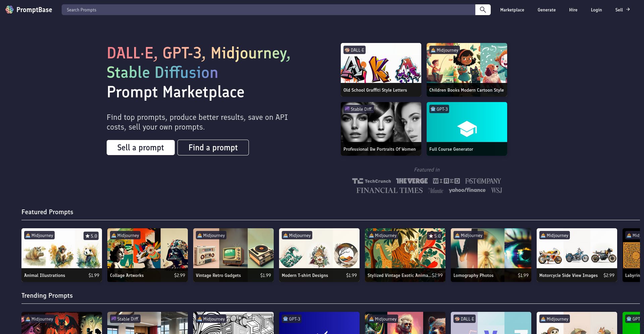Open the Stylized Vintage Exotic Animals thumbnail

tap(405, 248)
